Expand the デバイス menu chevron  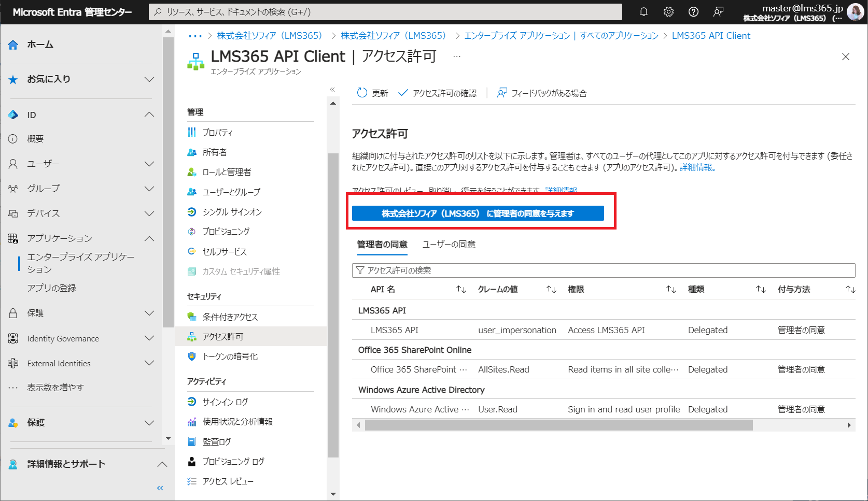[149, 213]
